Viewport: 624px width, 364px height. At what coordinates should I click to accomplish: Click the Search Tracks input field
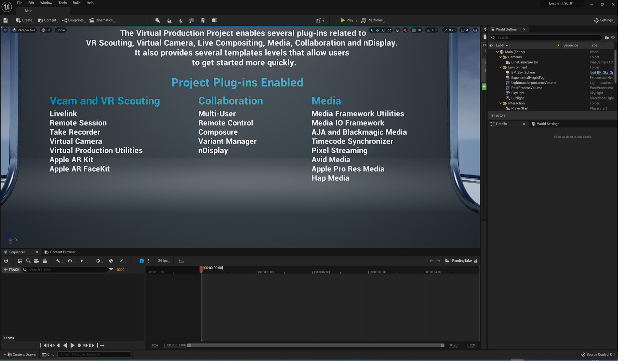(65, 270)
